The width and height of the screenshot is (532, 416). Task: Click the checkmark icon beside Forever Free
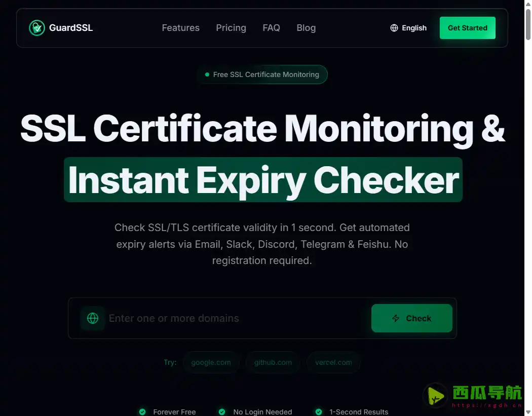pyautogui.click(x=142, y=412)
